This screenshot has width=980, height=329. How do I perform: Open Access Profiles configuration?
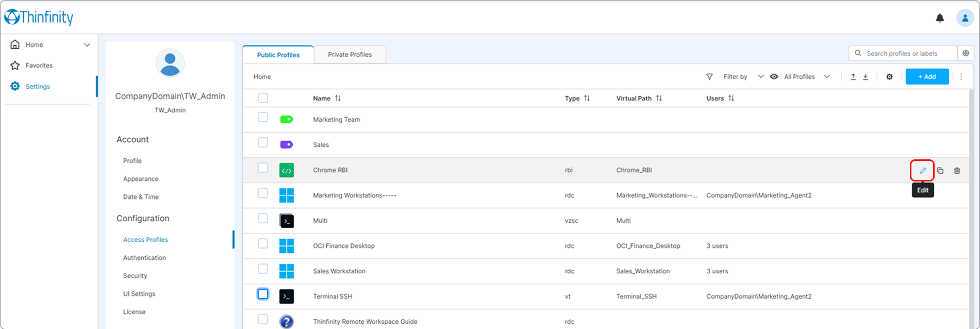coord(145,240)
